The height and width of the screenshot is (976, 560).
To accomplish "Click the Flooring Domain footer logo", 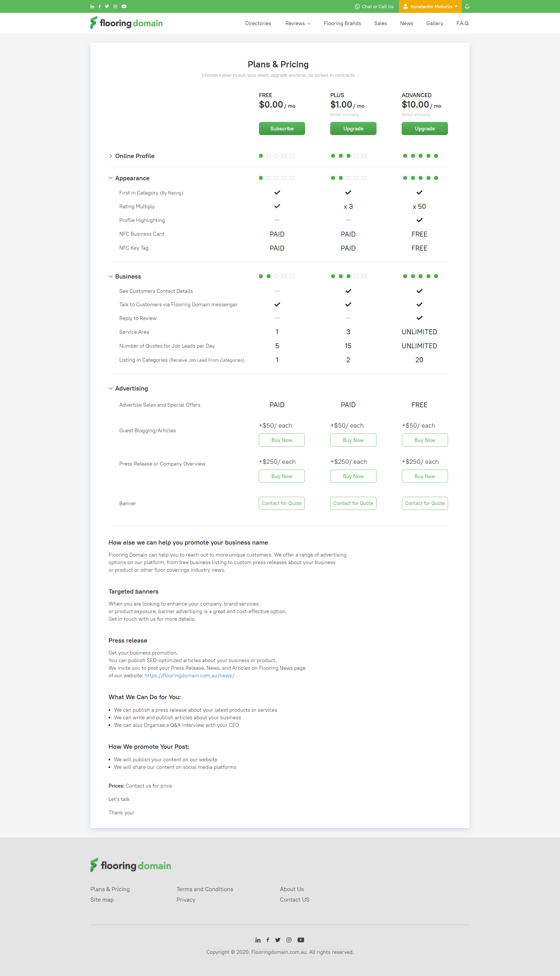I will tap(131, 865).
